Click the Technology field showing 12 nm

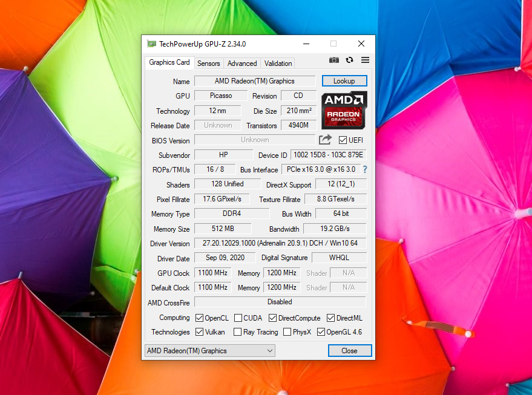tap(217, 111)
